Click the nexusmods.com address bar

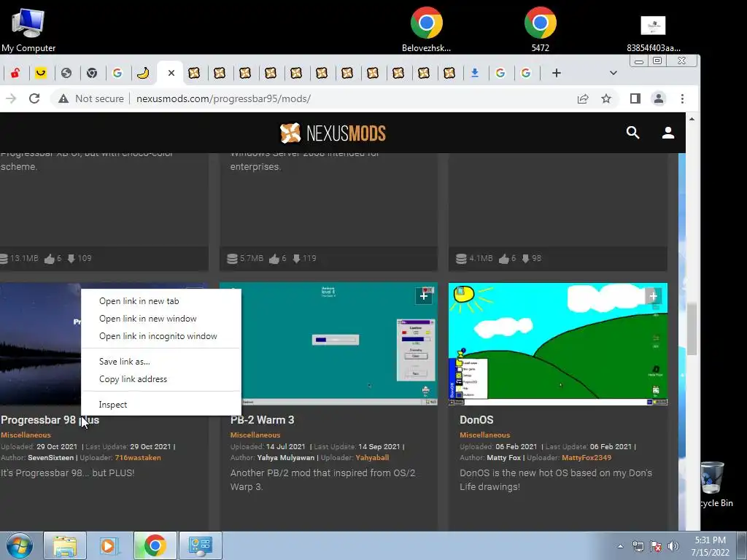tap(223, 98)
